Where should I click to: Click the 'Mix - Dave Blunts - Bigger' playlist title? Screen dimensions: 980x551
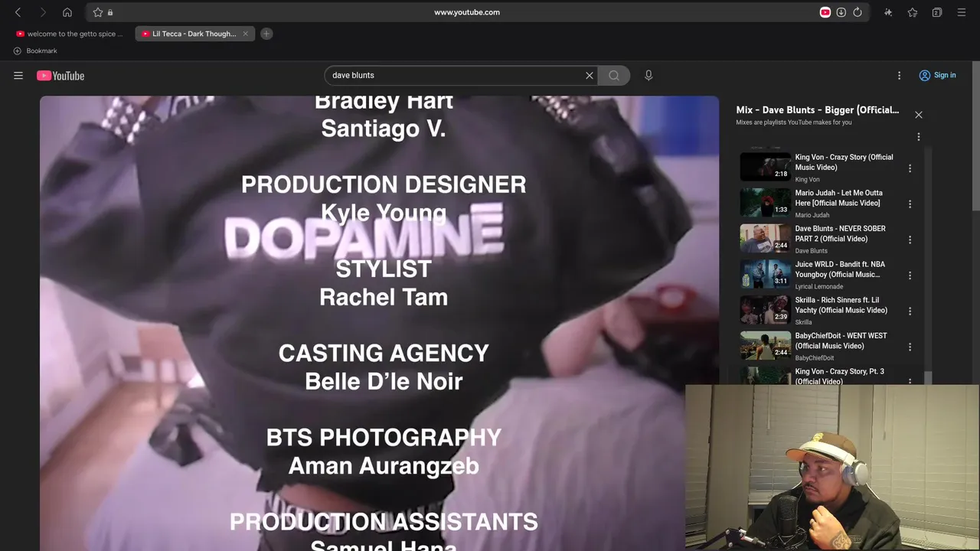(818, 110)
